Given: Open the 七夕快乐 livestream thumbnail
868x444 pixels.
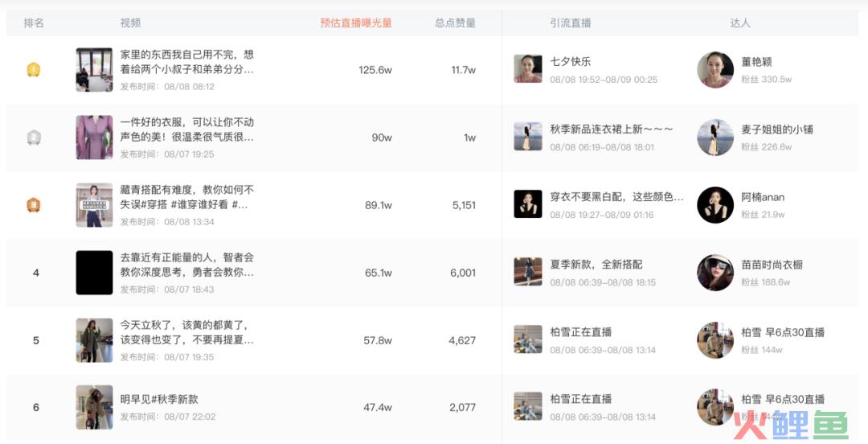Looking at the screenshot, I should [527, 68].
